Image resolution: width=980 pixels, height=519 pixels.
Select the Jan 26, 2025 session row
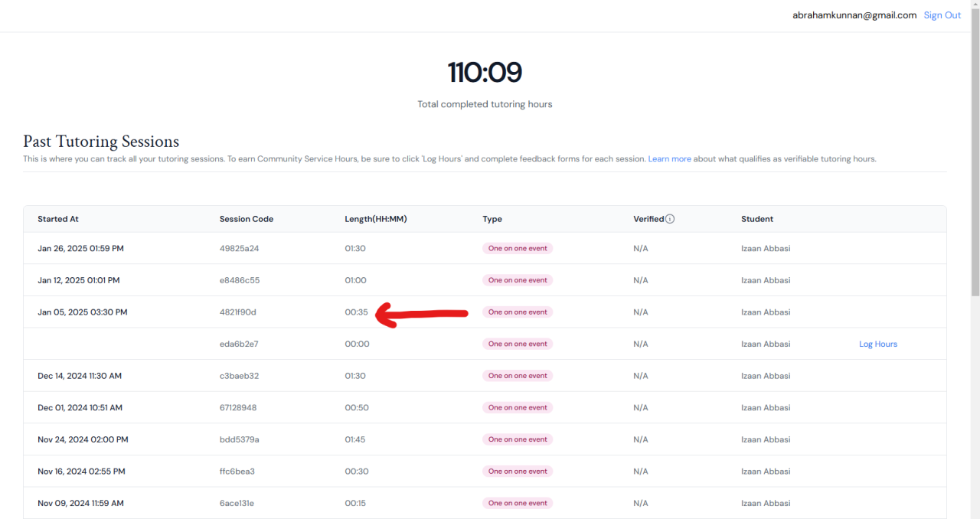pos(80,249)
